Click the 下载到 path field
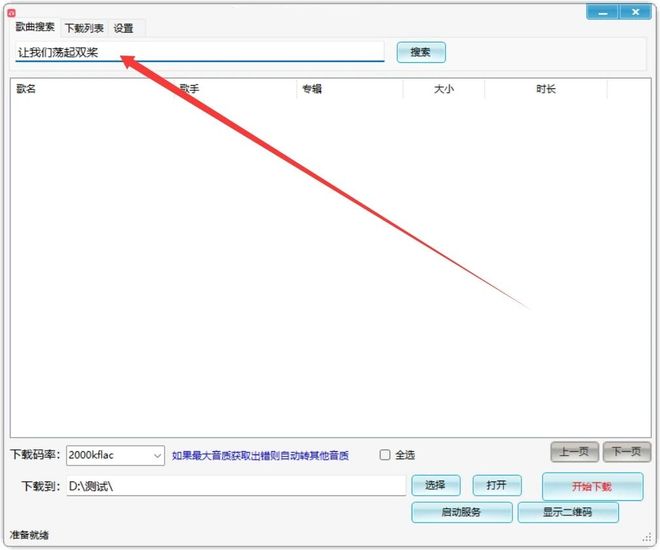Screen dimensions: 660x550 coord(236,486)
